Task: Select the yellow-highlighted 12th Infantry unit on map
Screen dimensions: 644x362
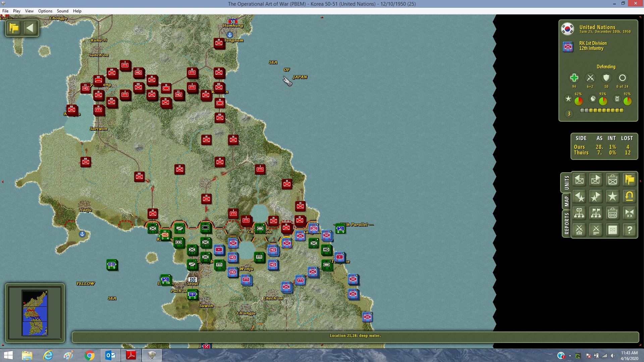Action: [x=286, y=243]
